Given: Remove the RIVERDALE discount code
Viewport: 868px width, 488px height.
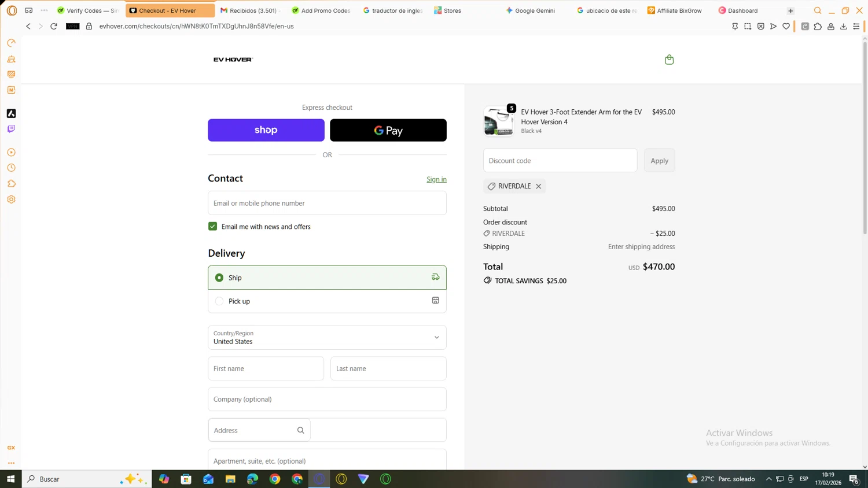Looking at the screenshot, I should pos(538,186).
